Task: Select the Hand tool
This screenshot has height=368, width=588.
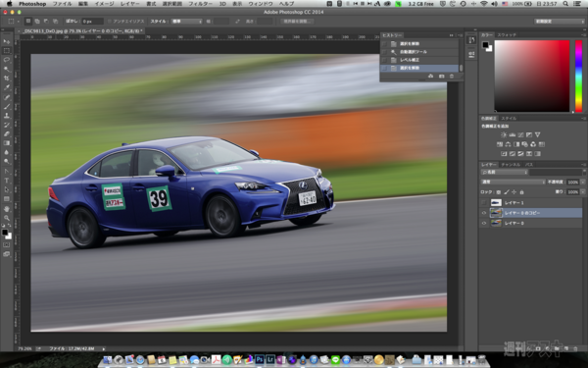Action: click(7, 209)
